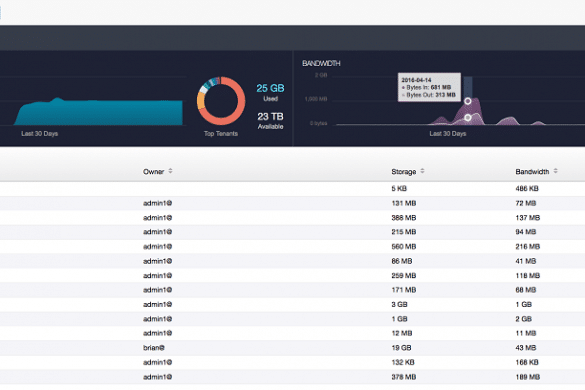Screen dimensions: 585x390
Task: Select the row with 388 MB storage
Action: click(292, 218)
